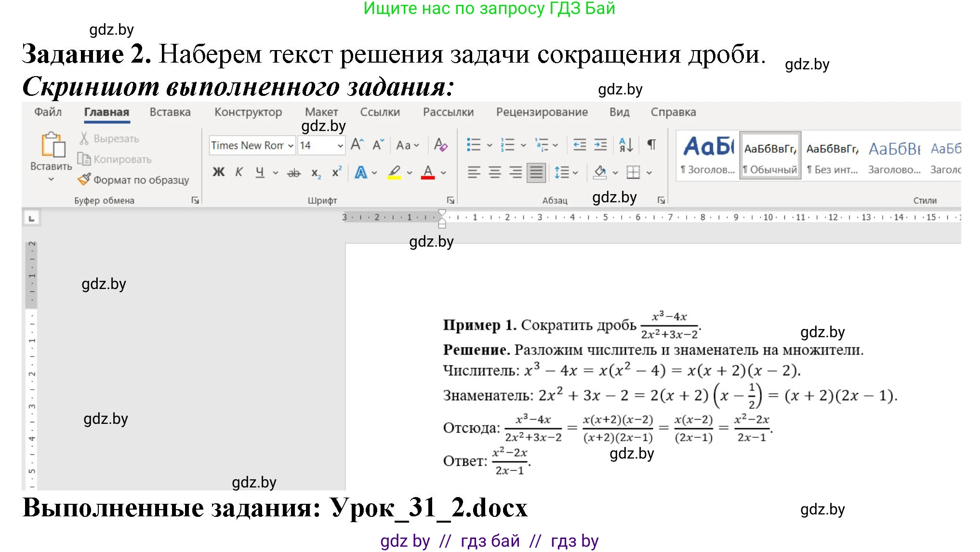Open the font size dropdown showing 14
This screenshot has width=980, height=552.
coord(322,145)
